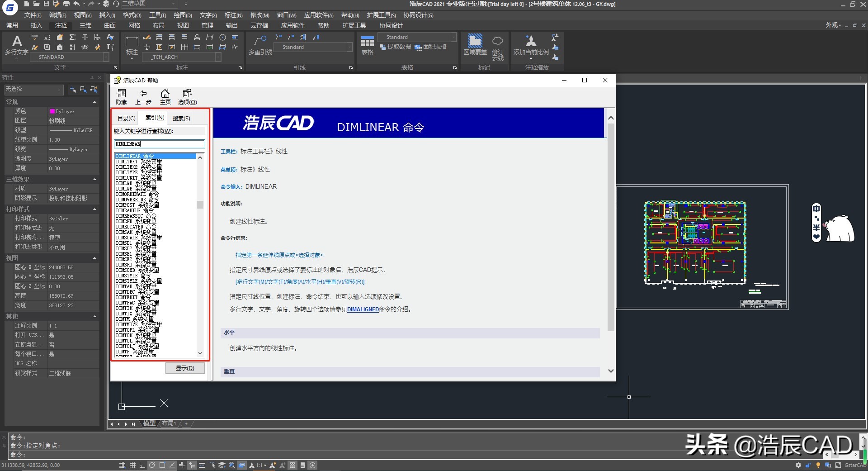Select the Region Cover (区域覆盖) tool

point(475,45)
